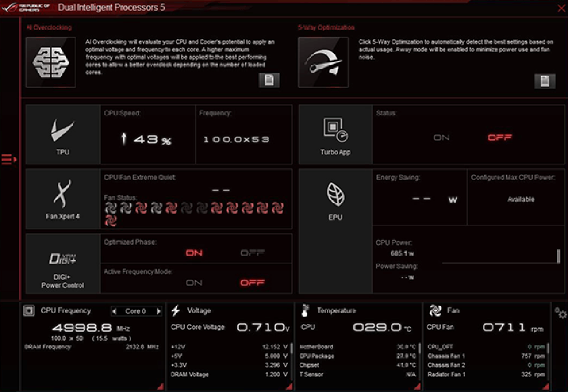568x392 pixels.
Task: Click the AI Overclocking brain icon
Action: click(x=51, y=62)
